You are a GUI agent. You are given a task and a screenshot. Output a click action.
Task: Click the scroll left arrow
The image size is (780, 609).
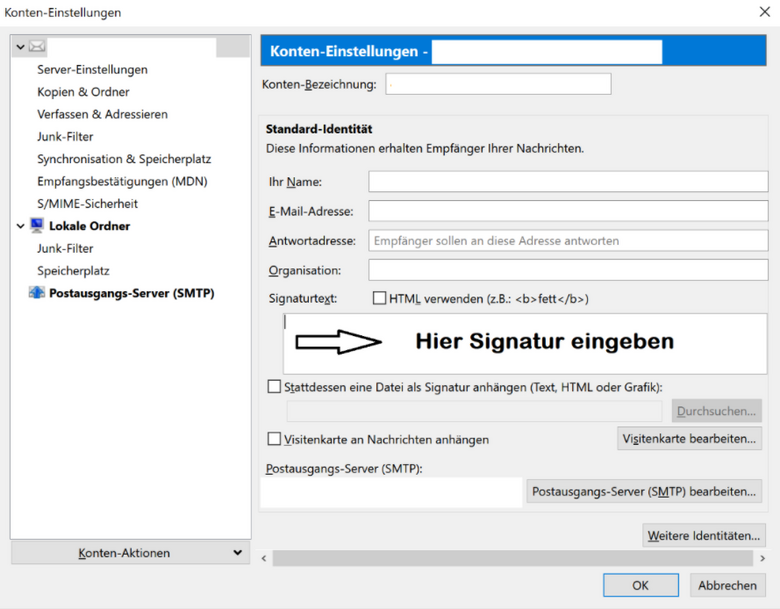tap(264, 558)
